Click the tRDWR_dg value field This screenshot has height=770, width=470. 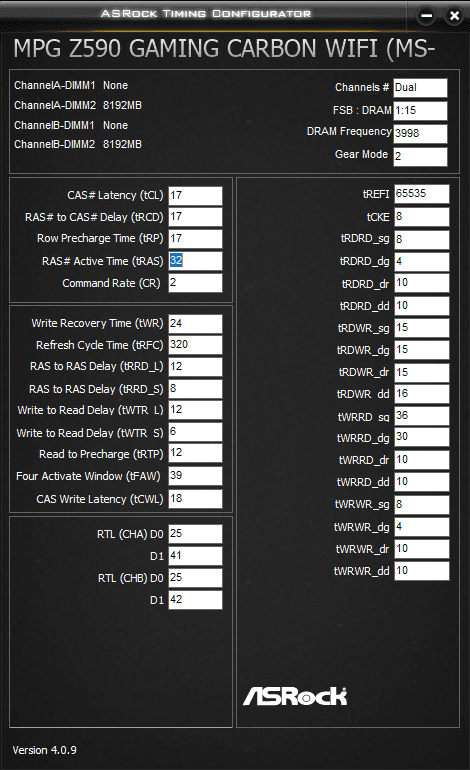(422, 350)
